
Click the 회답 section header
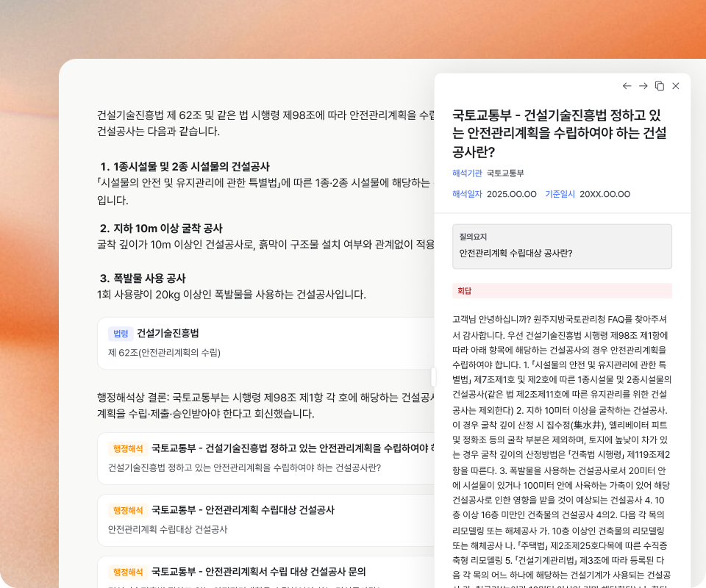tap(562, 290)
